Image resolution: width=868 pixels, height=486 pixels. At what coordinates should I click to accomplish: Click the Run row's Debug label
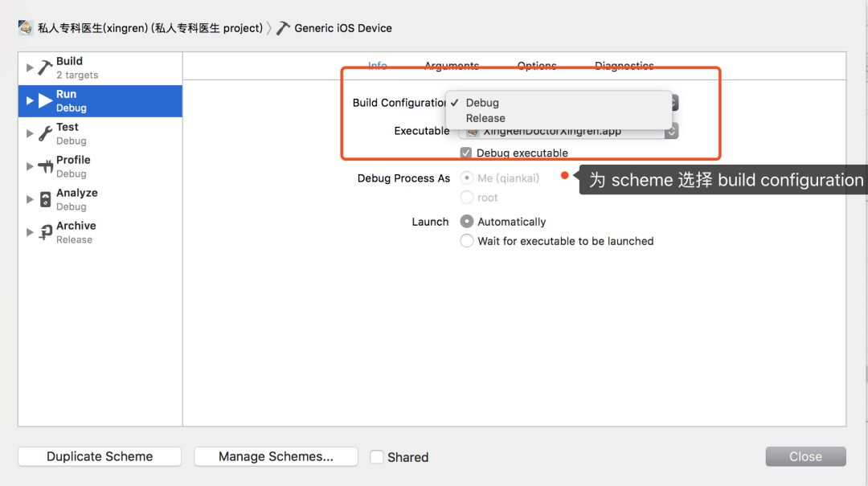72,108
